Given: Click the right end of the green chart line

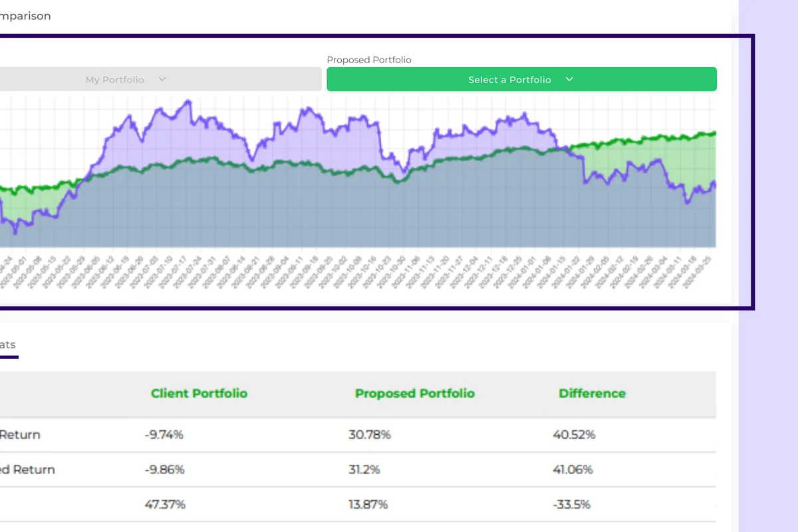Looking at the screenshot, I should [x=714, y=133].
